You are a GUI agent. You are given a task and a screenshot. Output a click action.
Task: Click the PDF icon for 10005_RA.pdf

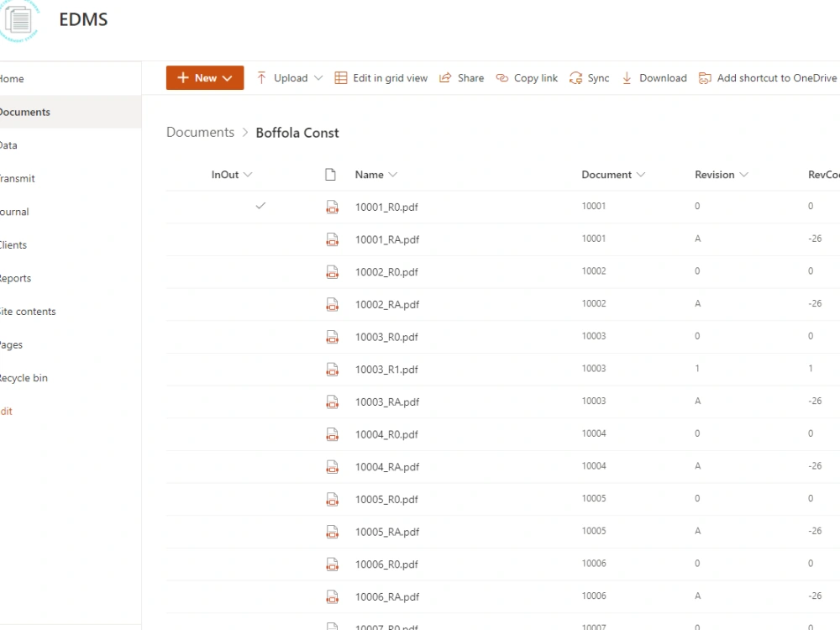point(332,532)
